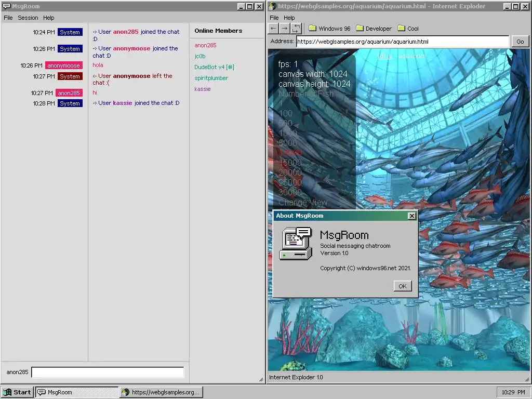Open the Help menu in MsgRoom
This screenshot has height=399, width=532.
coord(48,18)
